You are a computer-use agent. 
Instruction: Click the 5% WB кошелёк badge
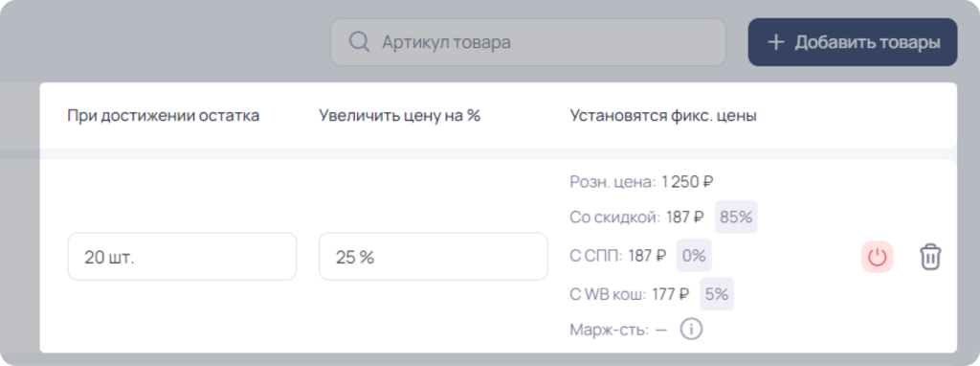coord(717,294)
